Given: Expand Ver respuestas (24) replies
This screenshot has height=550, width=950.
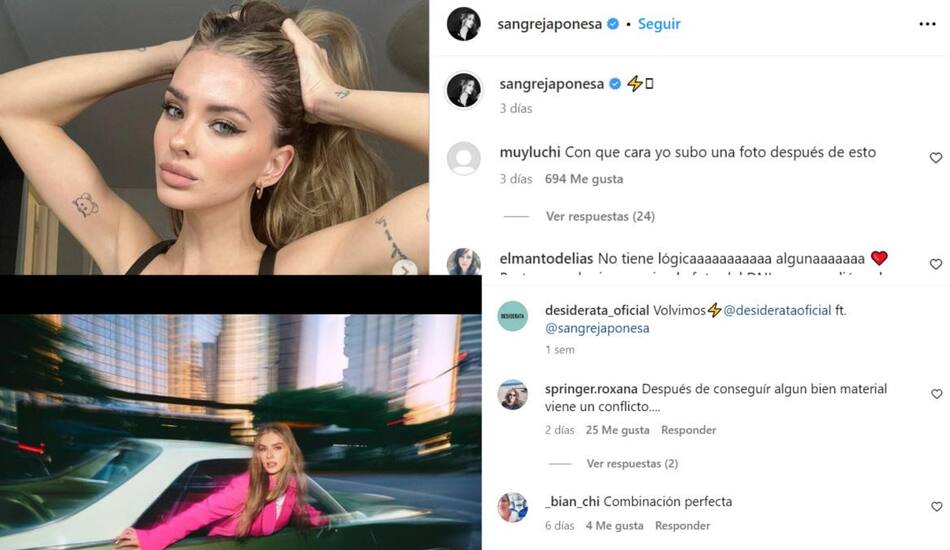Looking at the screenshot, I should click(x=600, y=216).
